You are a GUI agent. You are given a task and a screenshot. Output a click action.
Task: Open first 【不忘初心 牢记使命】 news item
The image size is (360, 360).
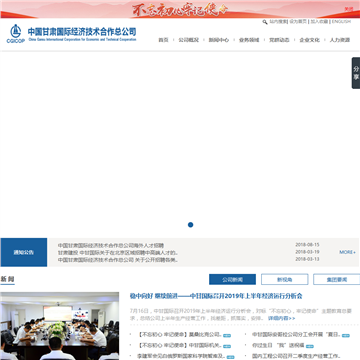point(179,334)
